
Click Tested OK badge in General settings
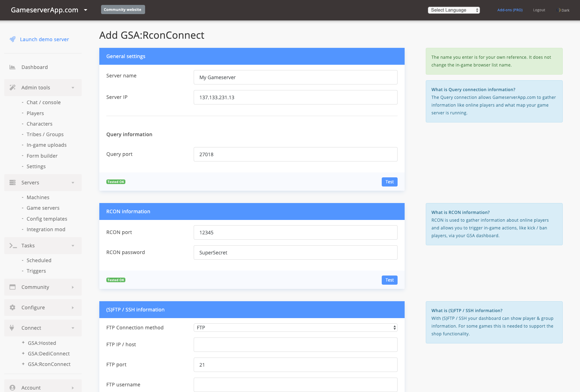click(x=116, y=182)
